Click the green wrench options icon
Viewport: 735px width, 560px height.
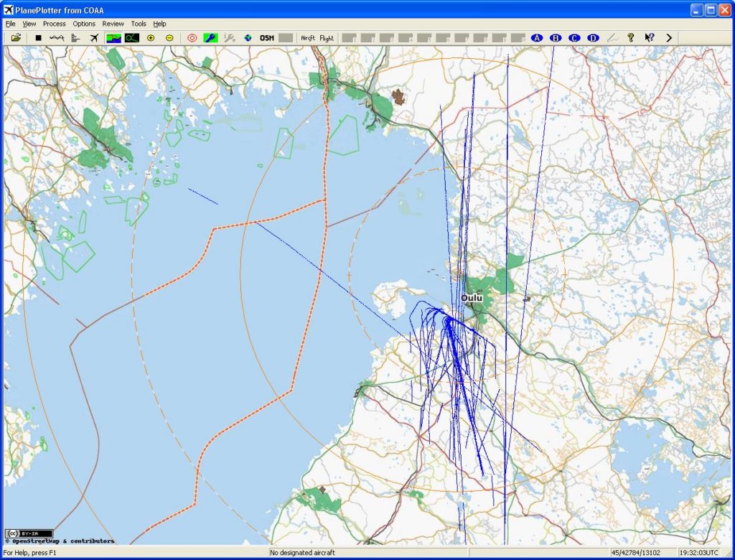pos(210,38)
